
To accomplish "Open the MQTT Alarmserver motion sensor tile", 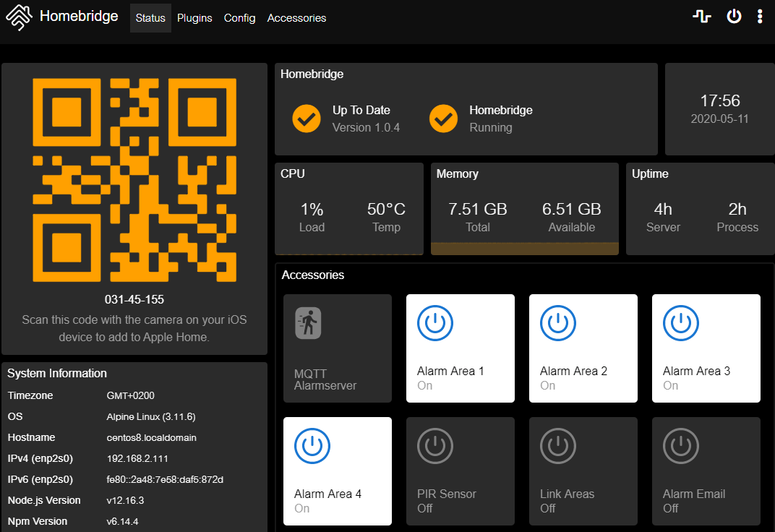I will click(x=338, y=348).
